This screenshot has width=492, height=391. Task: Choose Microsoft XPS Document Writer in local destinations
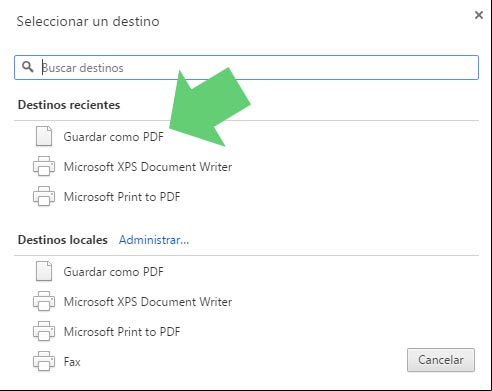click(148, 302)
